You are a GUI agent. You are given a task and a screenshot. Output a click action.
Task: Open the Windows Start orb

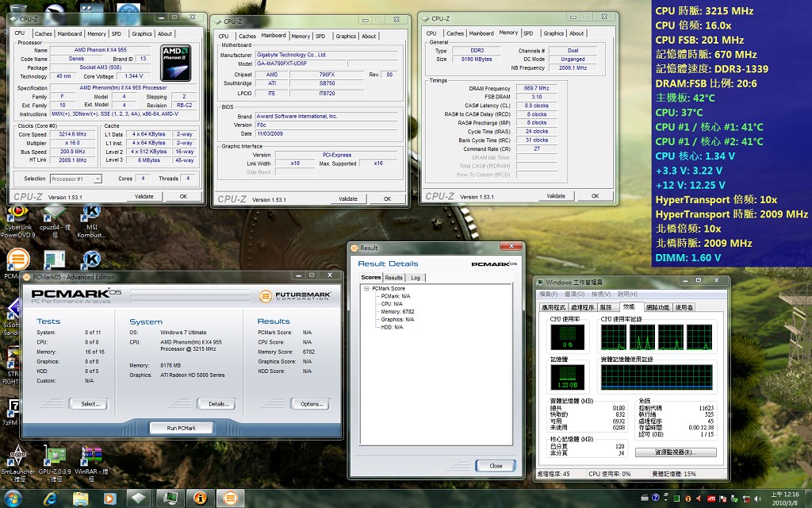[x=13, y=498]
